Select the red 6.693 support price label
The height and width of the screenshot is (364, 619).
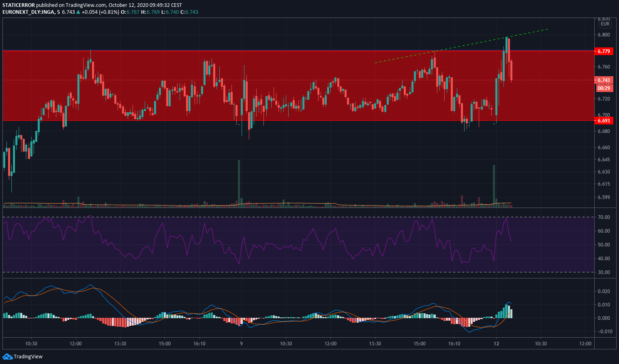[x=604, y=121]
